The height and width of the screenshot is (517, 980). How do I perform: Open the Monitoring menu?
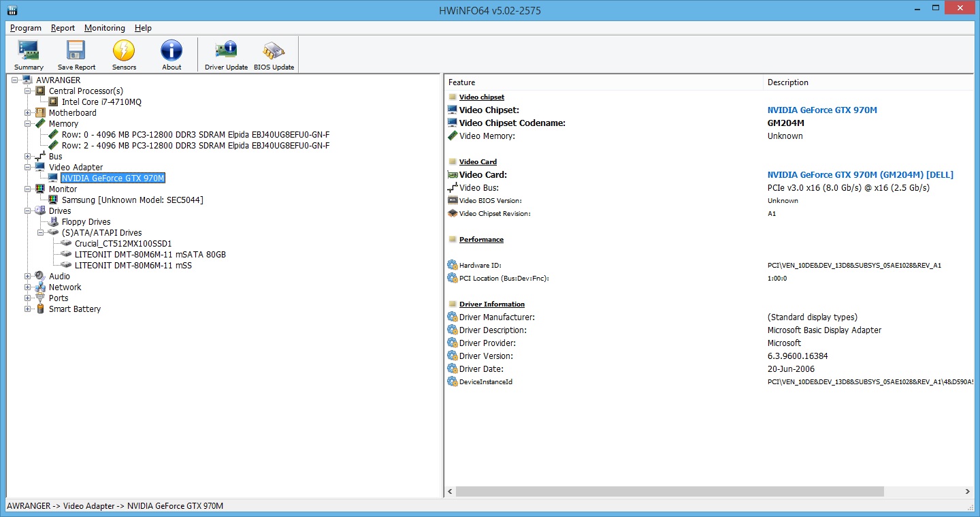(x=105, y=28)
